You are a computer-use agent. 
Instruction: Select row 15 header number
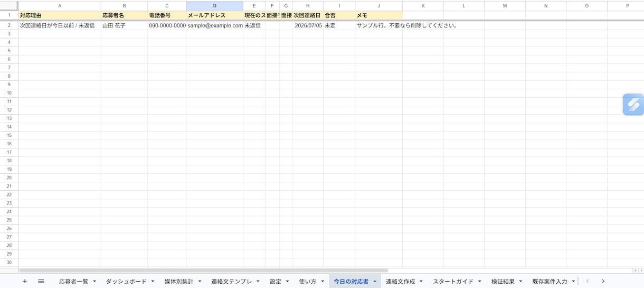9,135
